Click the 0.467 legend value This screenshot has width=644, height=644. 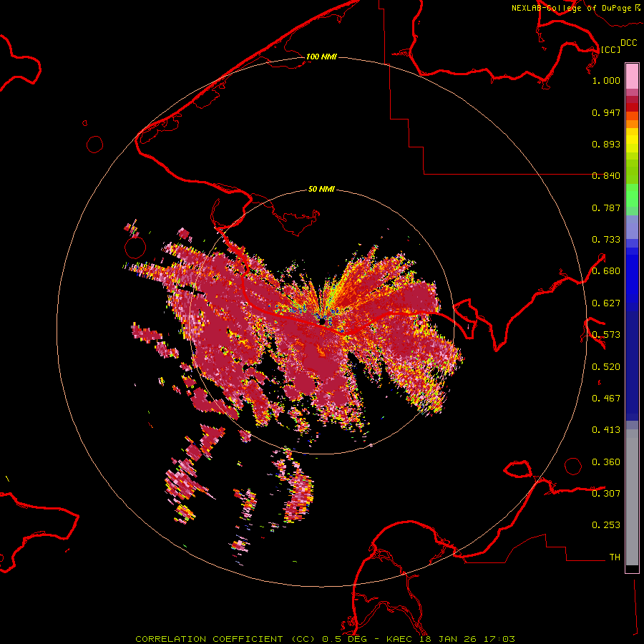tap(606, 399)
